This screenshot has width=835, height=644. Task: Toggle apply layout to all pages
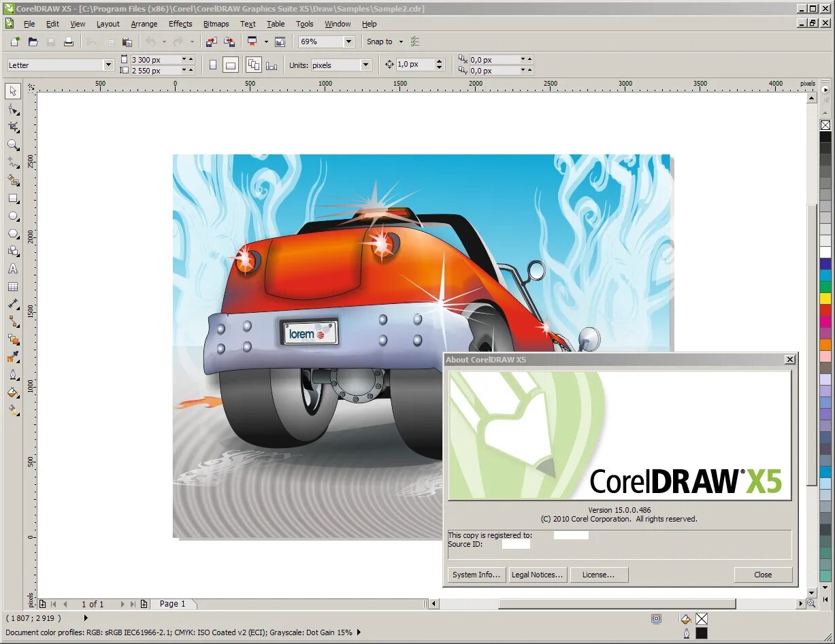click(x=254, y=65)
